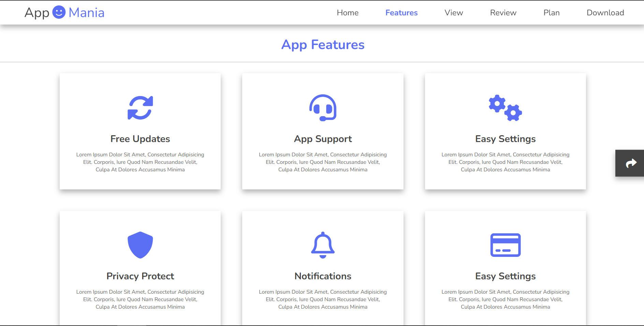Click the smiley face in the App Mania logo
Viewport: 644px width, 326px height.
click(x=59, y=12)
